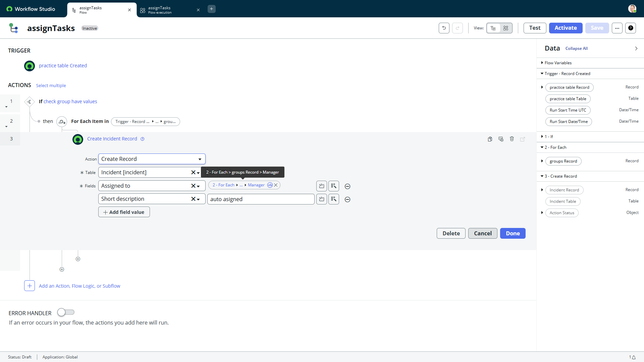
Task: Click the Cancel button
Action: click(x=483, y=233)
